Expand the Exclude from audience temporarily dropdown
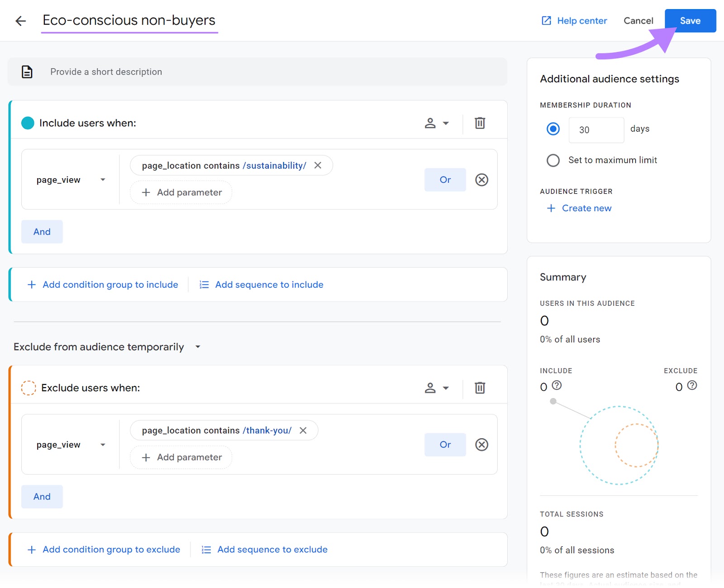This screenshot has height=588, width=724. point(198,346)
